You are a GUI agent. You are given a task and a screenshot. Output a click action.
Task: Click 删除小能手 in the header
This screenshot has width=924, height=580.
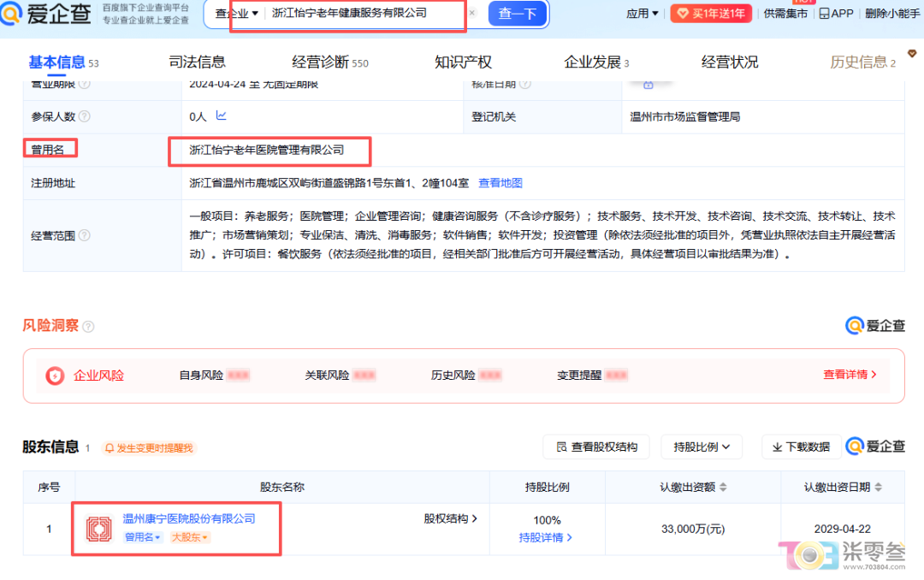click(892, 13)
